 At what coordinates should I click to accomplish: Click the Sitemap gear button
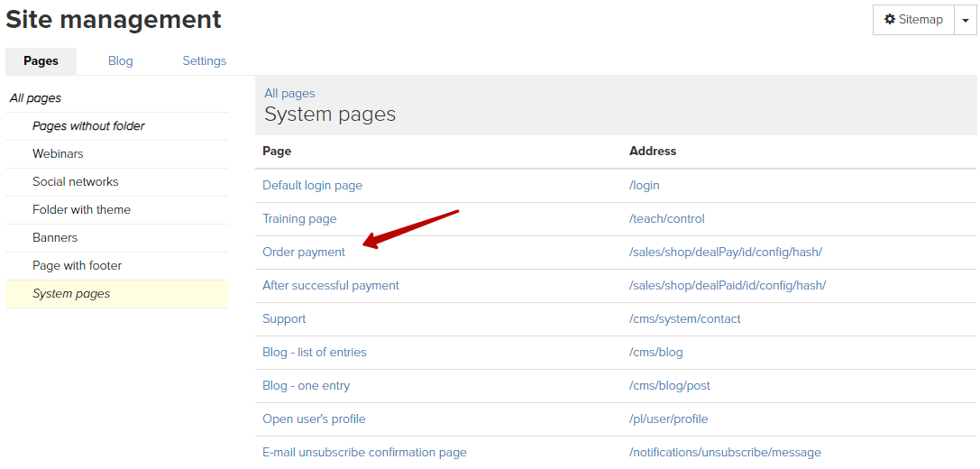point(913,20)
